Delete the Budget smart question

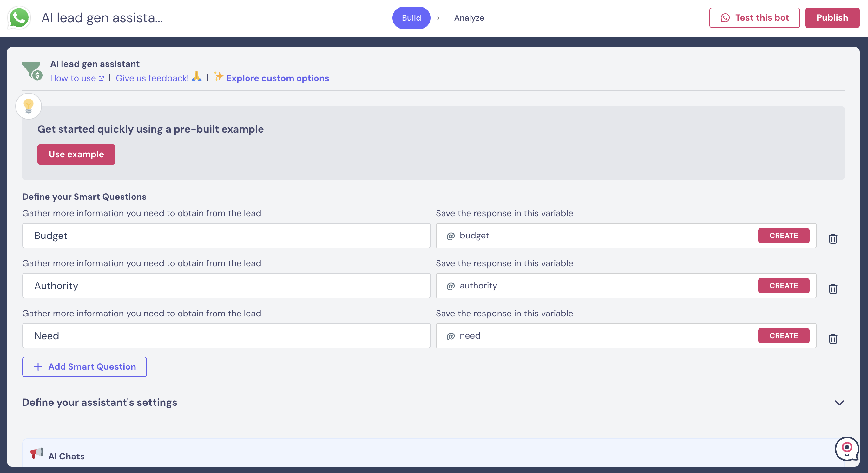pyautogui.click(x=833, y=238)
